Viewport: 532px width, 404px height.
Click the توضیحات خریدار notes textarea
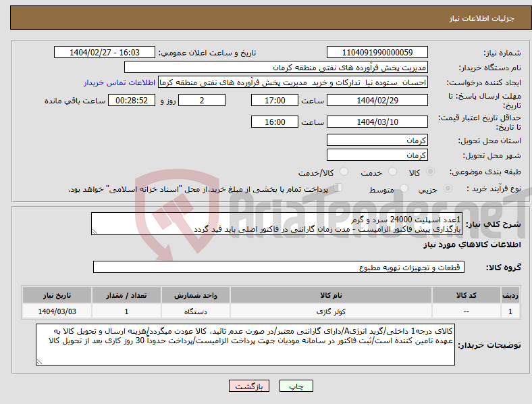tap(245, 345)
